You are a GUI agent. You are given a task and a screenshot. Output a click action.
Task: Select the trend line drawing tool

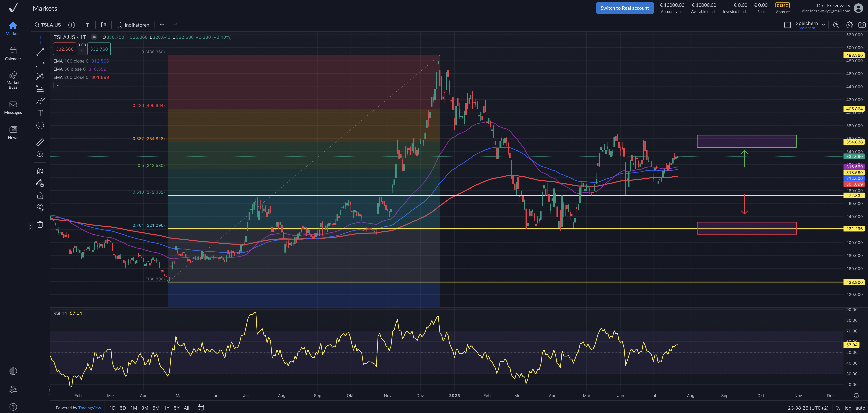point(40,52)
